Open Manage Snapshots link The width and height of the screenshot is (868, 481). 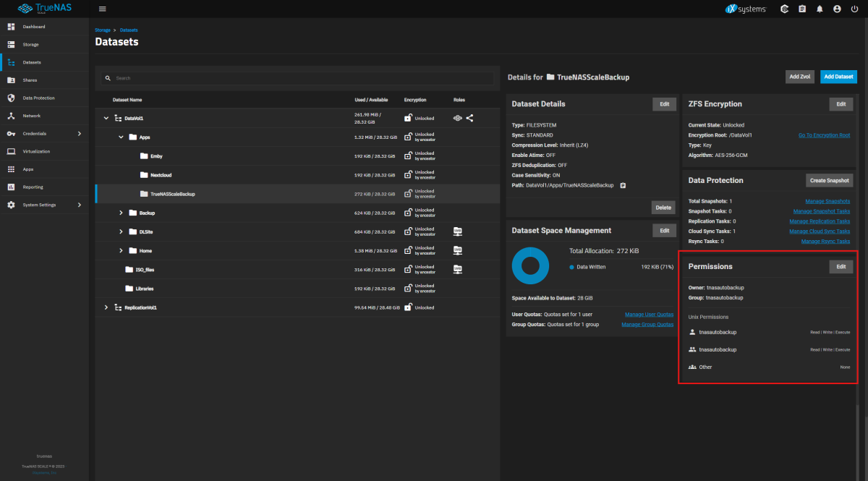(x=827, y=201)
